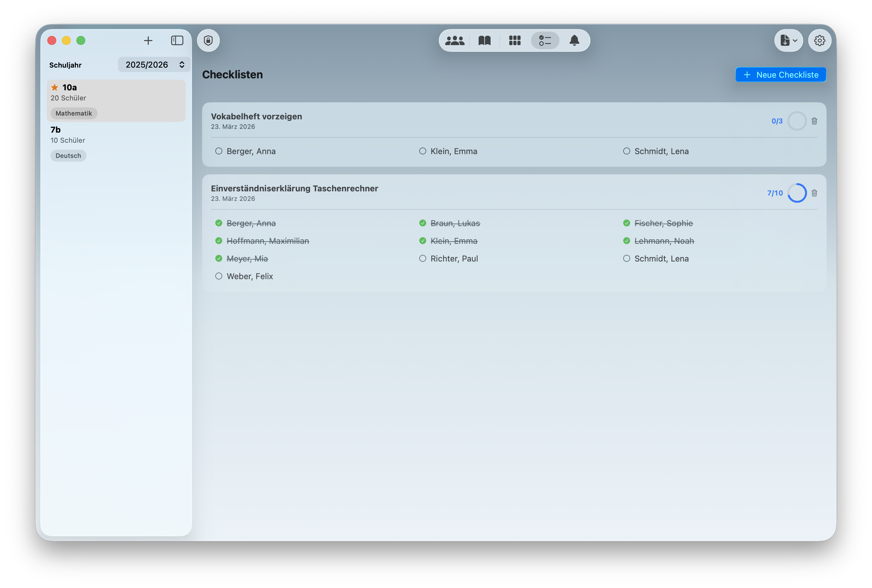Image resolution: width=872 pixels, height=588 pixels.
Task: Click the Neue Checkliste button
Action: 780,75
